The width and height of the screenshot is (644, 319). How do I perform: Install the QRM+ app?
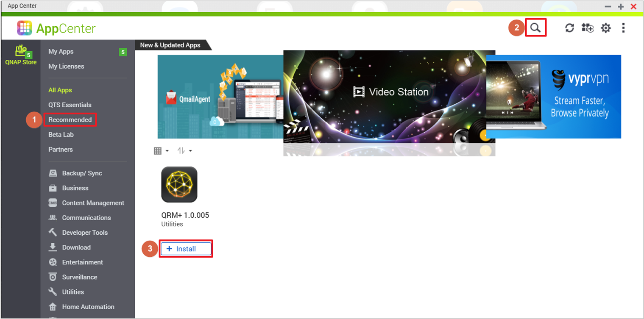tap(186, 249)
